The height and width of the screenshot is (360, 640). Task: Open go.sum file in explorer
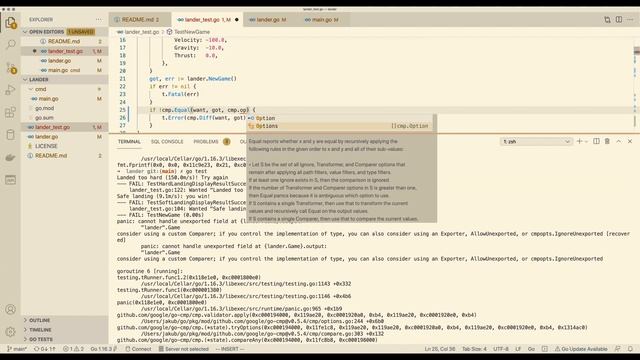pyautogui.click(x=64, y=118)
